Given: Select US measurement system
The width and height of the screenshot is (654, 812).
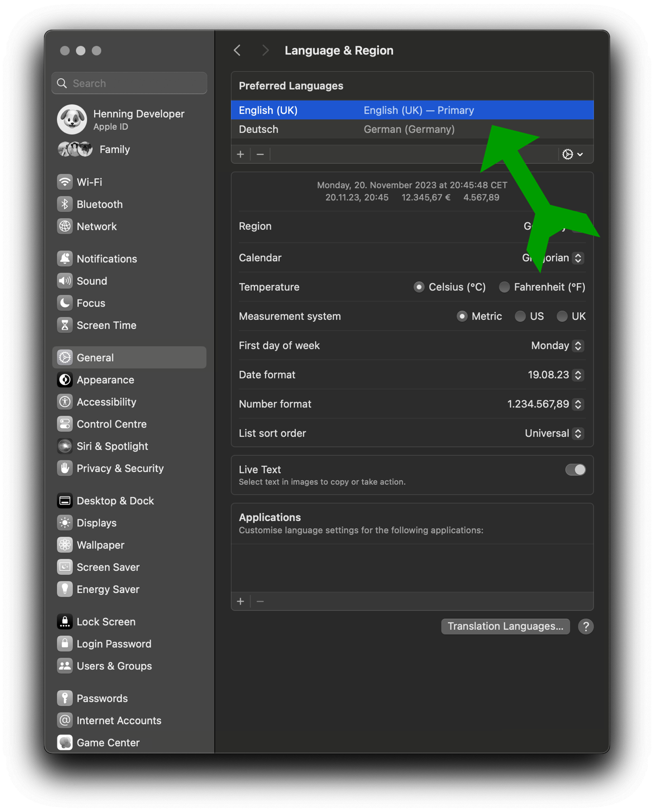Looking at the screenshot, I should click(x=520, y=316).
